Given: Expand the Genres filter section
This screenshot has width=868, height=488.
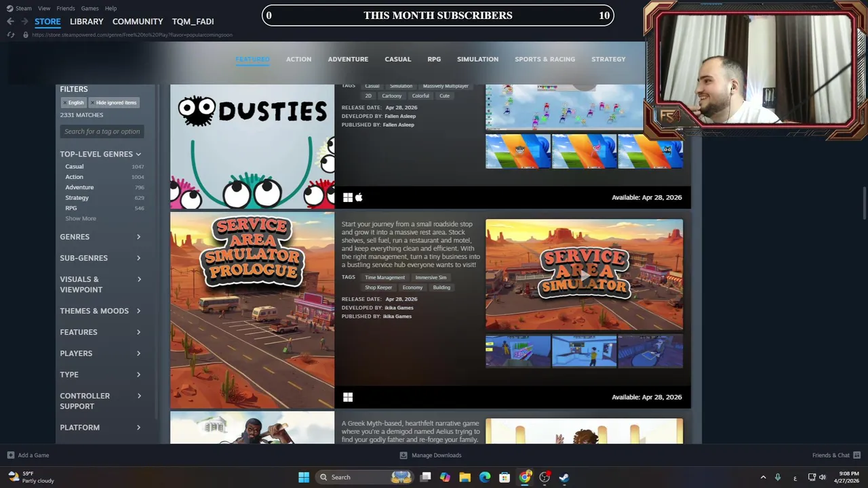Looking at the screenshot, I should pyautogui.click(x=100, y=237).
